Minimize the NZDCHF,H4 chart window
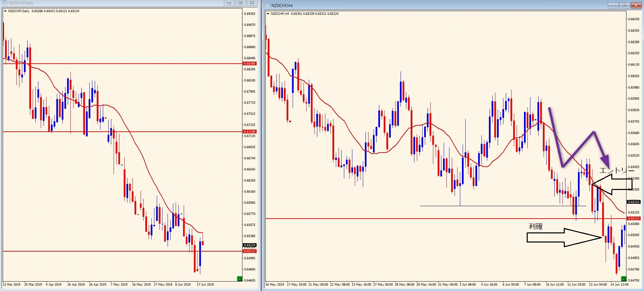The width and height of the screenshot is (644, 291). tap(613, 5)
